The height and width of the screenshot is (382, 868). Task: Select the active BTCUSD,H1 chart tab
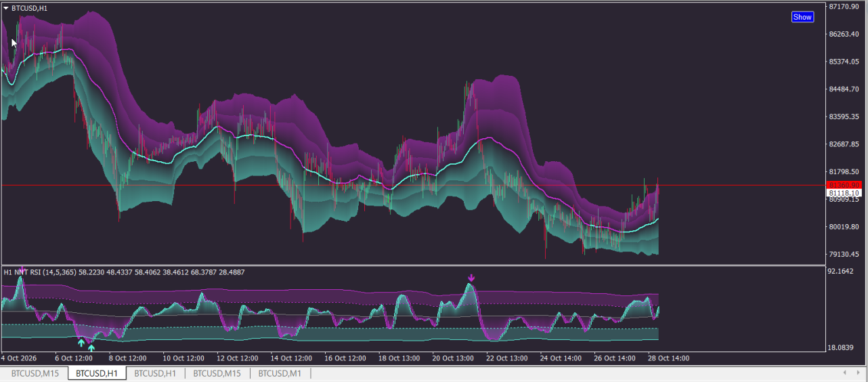point(97,373)
